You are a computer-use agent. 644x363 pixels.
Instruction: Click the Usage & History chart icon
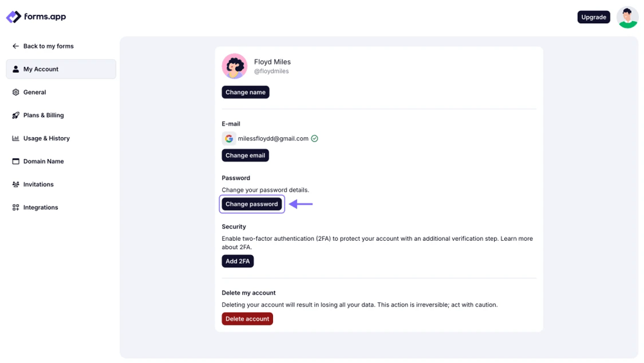tap(15, 138)
